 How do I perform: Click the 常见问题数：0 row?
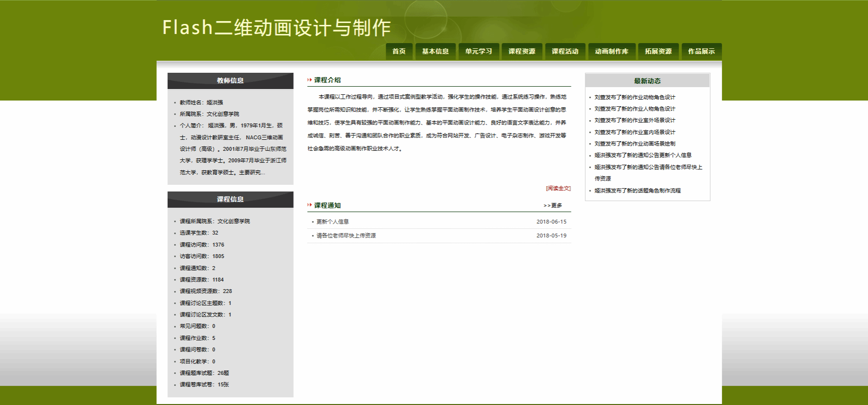tap(197, 326)
